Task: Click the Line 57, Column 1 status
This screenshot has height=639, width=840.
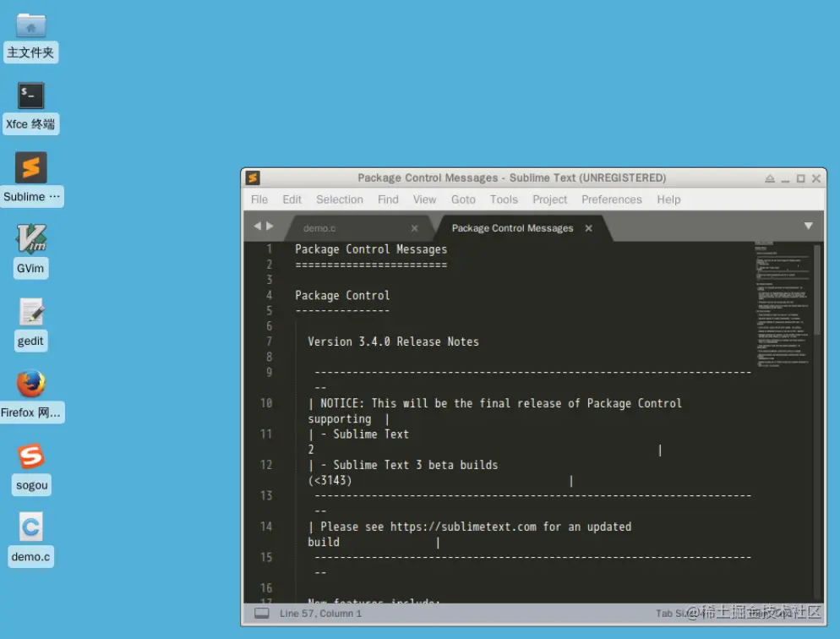Action: [x=320, y=614]
